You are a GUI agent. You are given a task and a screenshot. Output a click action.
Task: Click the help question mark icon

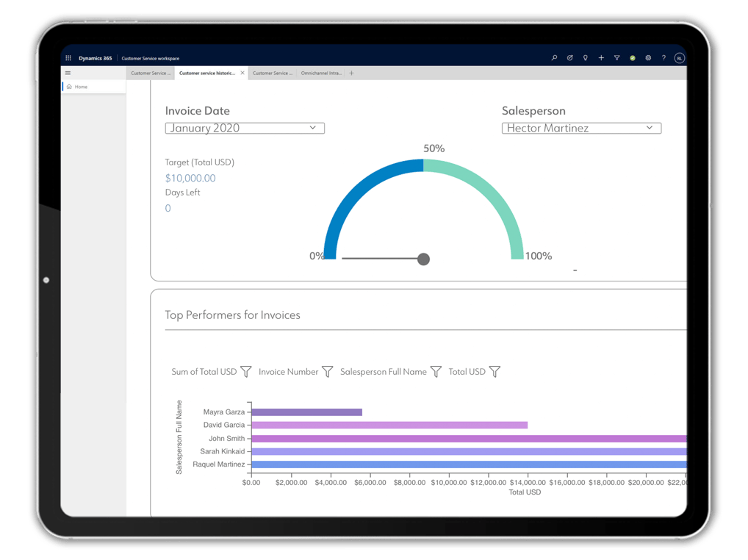click(x=664, y=58)
